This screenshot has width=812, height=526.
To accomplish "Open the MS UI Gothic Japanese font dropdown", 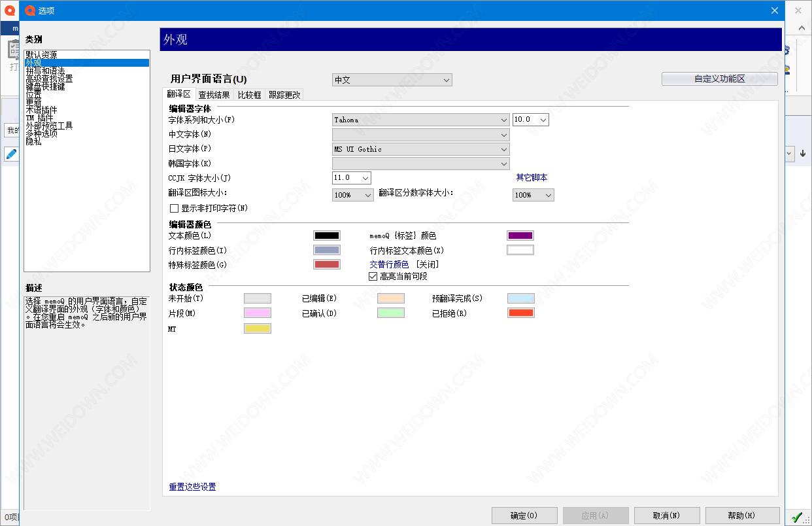I will coord(420,149).
